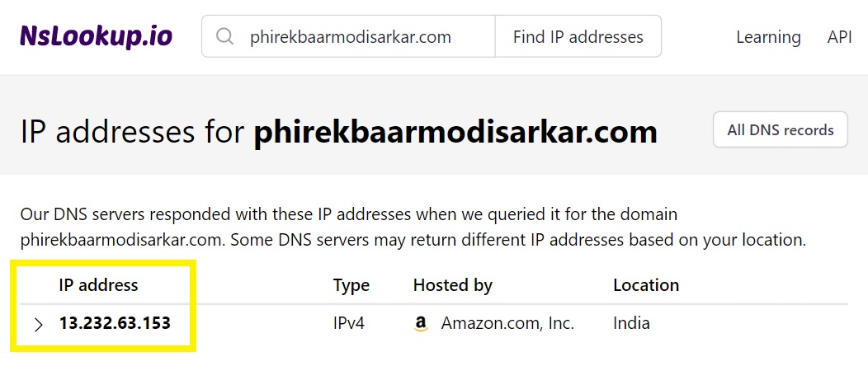Image resolution: width=868 pixels, height=366 pixels.
Task: Click the magnifying glass search icon
Action: point(224,36)
